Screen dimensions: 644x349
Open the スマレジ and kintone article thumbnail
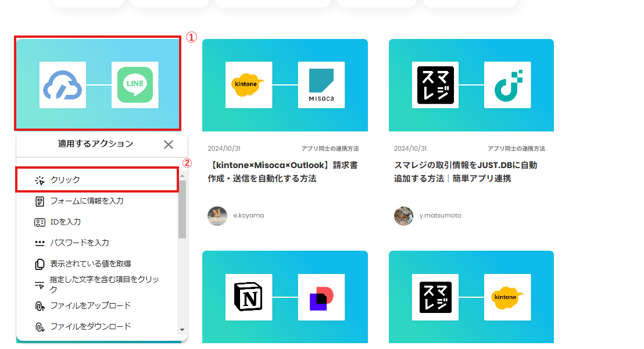tap(471, 297)
